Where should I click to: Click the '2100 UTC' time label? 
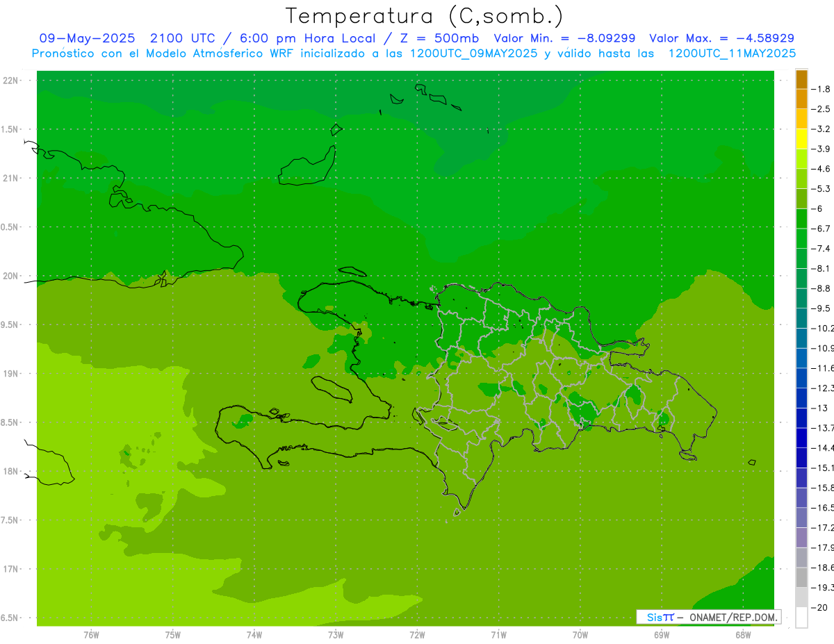point(184,38)
